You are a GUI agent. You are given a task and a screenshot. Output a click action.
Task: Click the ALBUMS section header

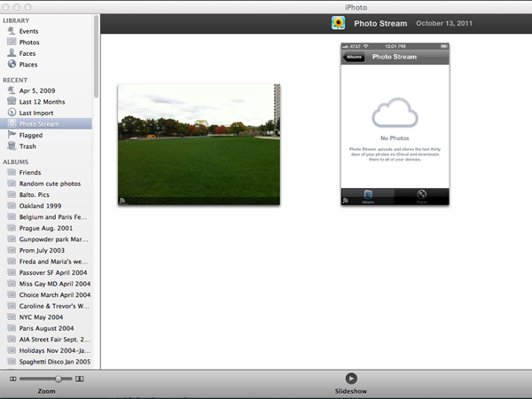[16, 162]
